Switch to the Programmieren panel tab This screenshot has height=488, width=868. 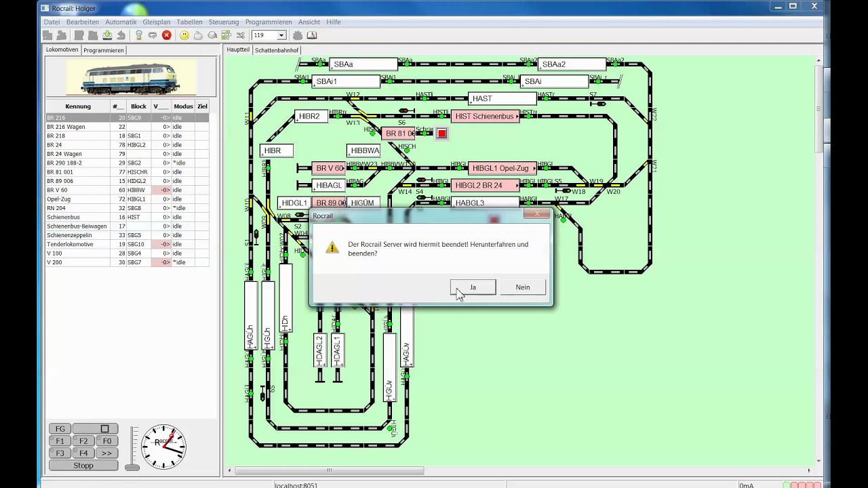(x=104, y=50)
